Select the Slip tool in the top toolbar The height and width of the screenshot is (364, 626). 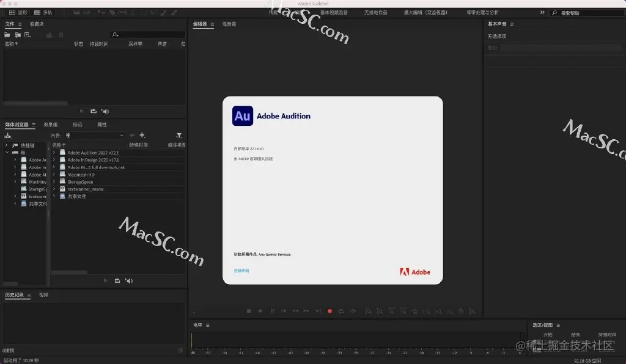122,12
